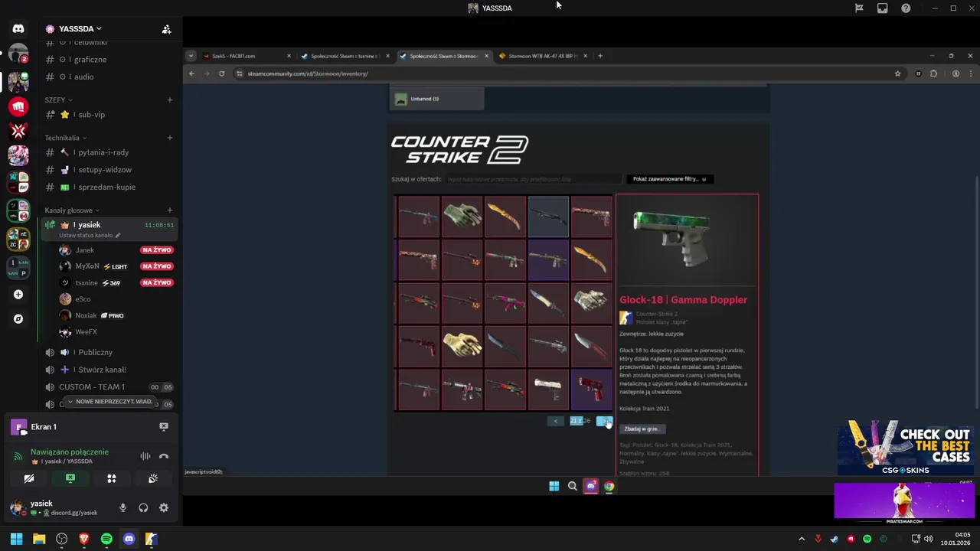Open OBS Studio from the Windows taskbar
Viewport: 980px width, 551px height.
tap(61, 539)
